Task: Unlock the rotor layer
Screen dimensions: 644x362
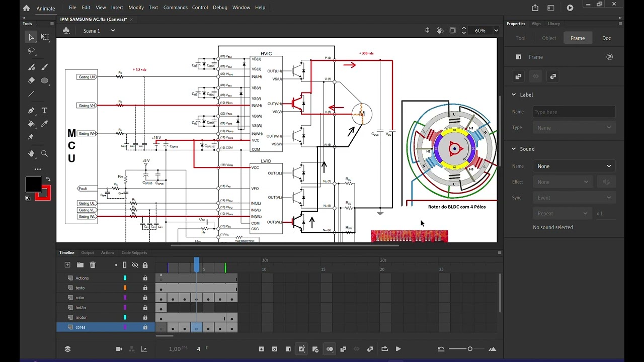Action: tap(145, 298)
